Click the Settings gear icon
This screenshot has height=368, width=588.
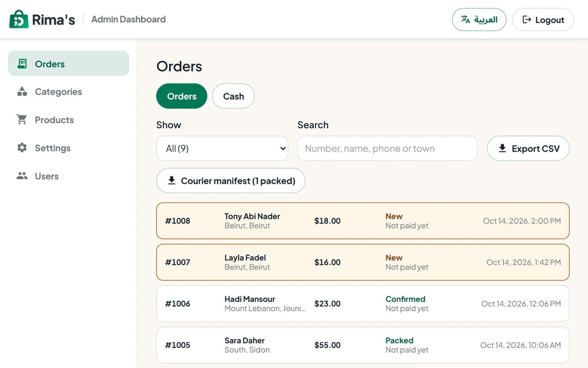point(22,148)
